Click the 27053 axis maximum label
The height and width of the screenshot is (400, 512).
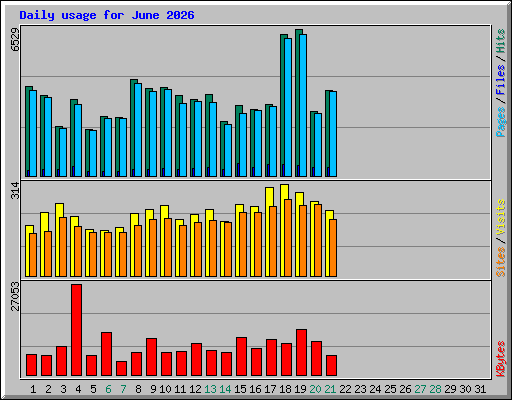(x=15, y=296)
